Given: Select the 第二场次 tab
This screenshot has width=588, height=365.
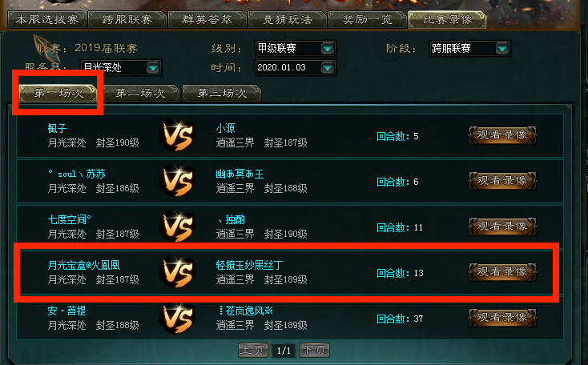Looking at the screenshot, I should tap(140, 93).
